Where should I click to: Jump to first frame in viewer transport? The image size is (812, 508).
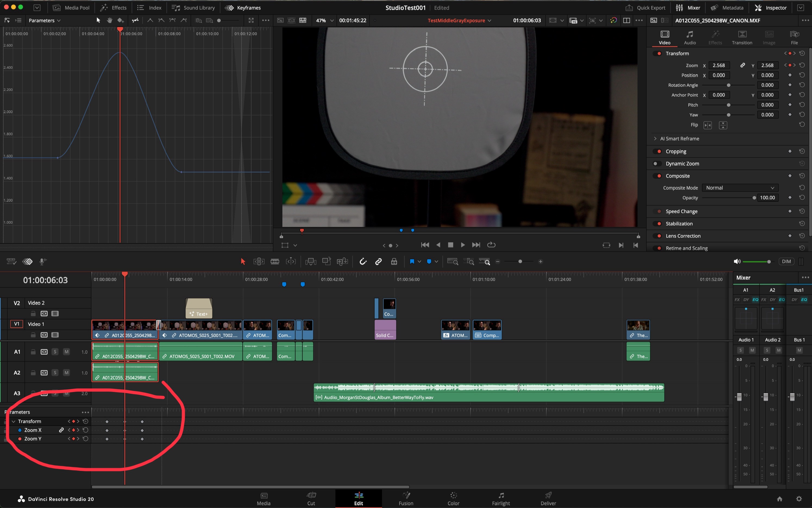(x=425, y=245)
